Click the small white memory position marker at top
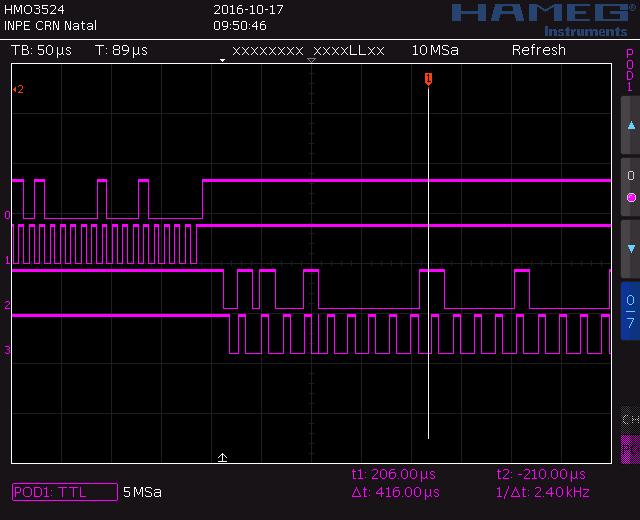640x520 pixels. [x=222, y=60]
